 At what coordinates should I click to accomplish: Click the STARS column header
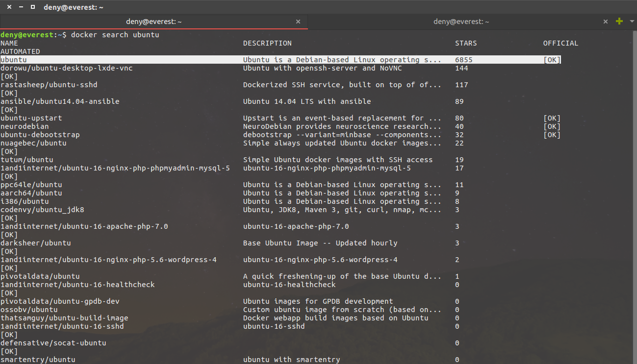point(465,43)
